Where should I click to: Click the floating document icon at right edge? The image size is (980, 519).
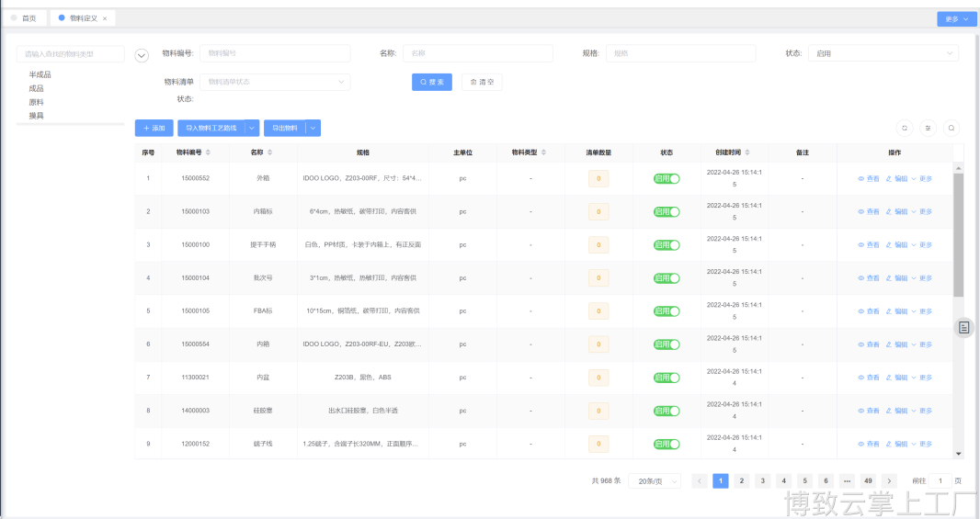[x=963, y=328]
